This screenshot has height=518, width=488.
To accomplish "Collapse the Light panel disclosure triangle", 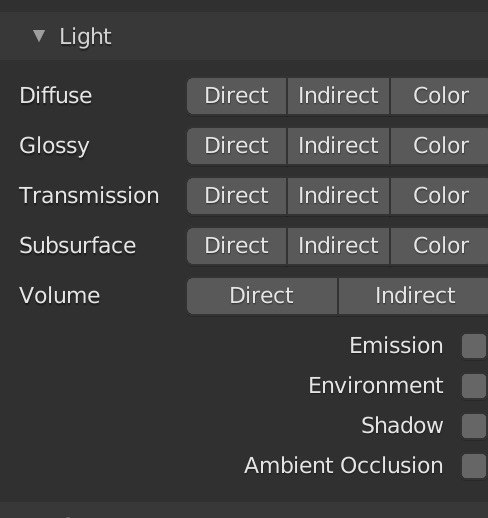I will tap(39, 36).
